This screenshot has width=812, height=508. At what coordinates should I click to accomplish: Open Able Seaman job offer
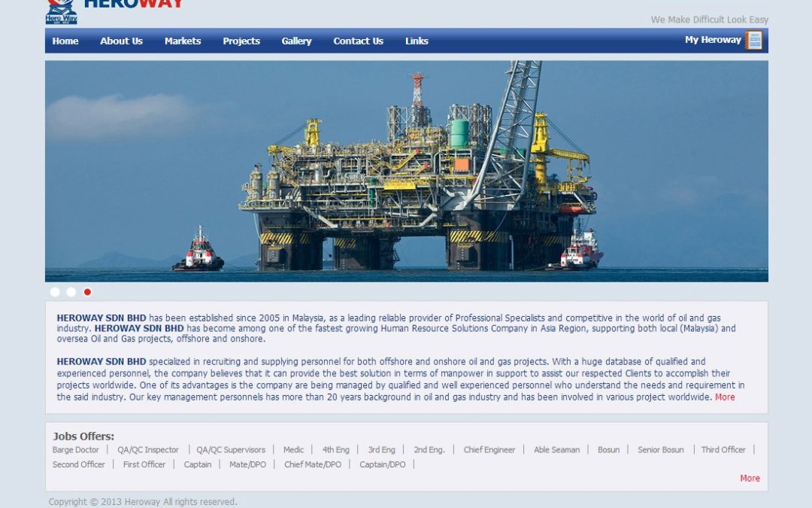556,450
